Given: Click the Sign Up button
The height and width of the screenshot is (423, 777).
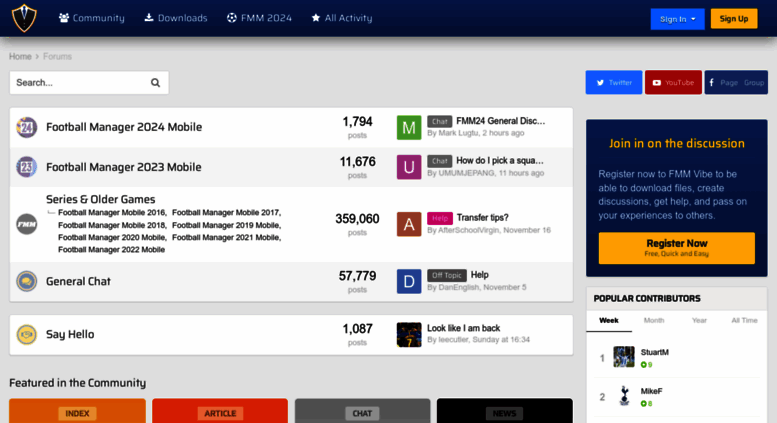Looking at the screenshot, I should pyautogui.click(x=734, y=19).
